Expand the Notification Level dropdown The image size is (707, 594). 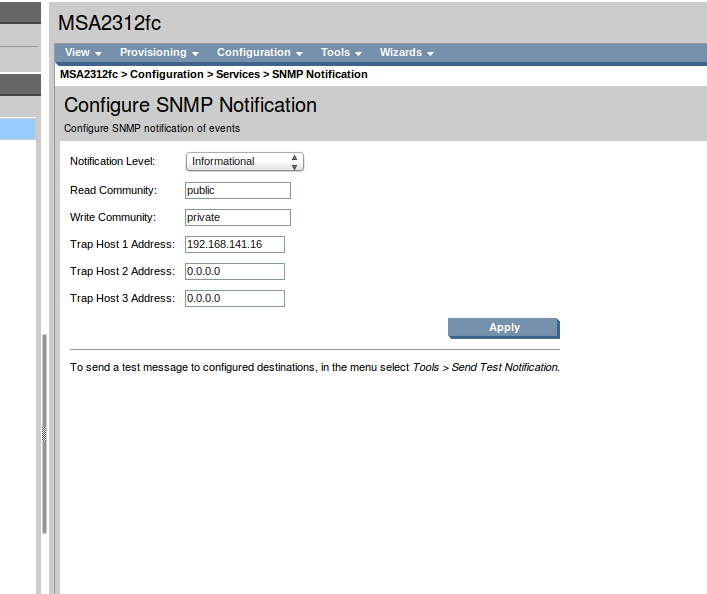245,161
